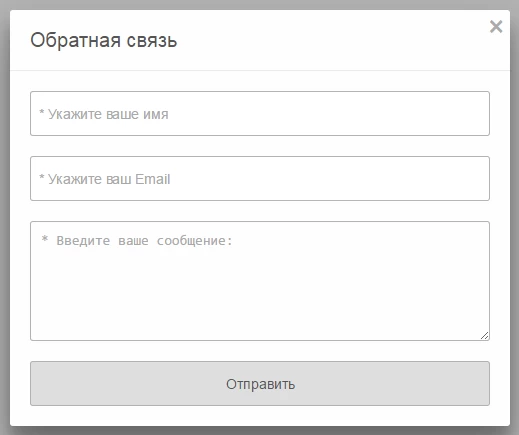This screenshot has width=519, height=435.
Task: Click the diagonal-lines handle at message box corner
Action: pos(485,336)
